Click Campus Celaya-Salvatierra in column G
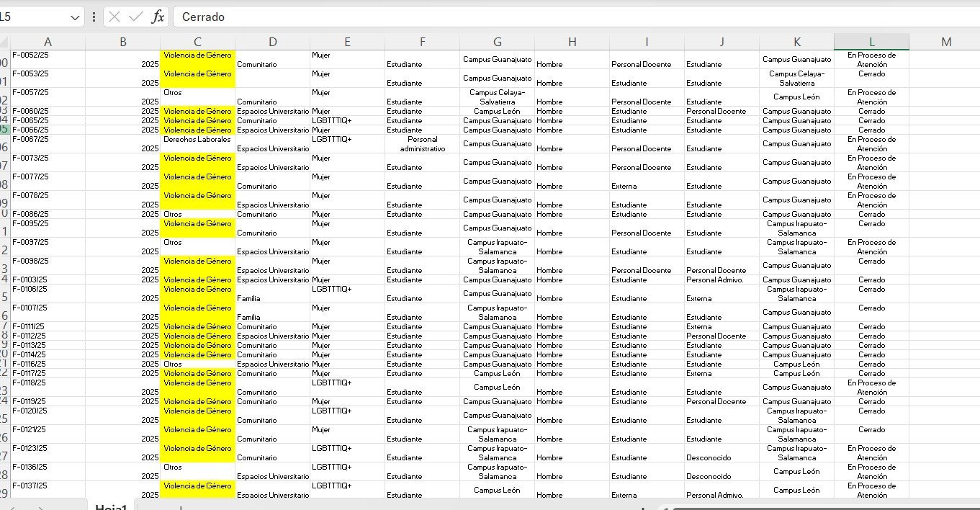 point(497,97)
